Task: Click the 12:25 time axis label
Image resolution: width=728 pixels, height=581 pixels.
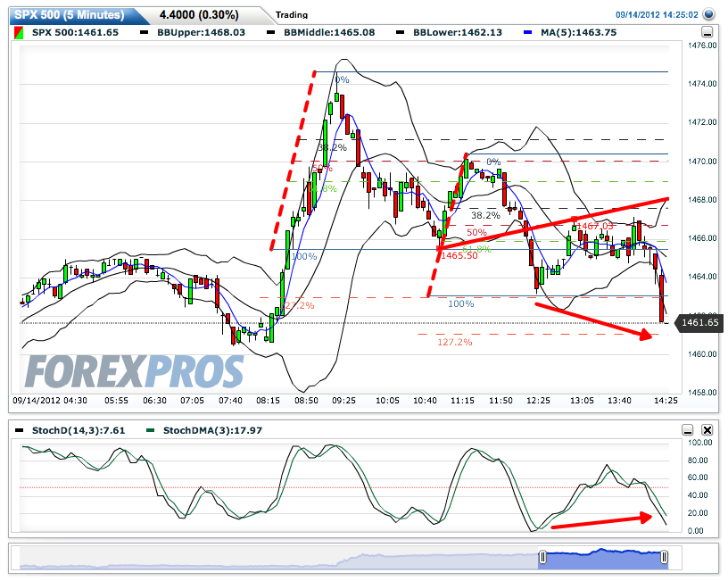Action: 538,401
